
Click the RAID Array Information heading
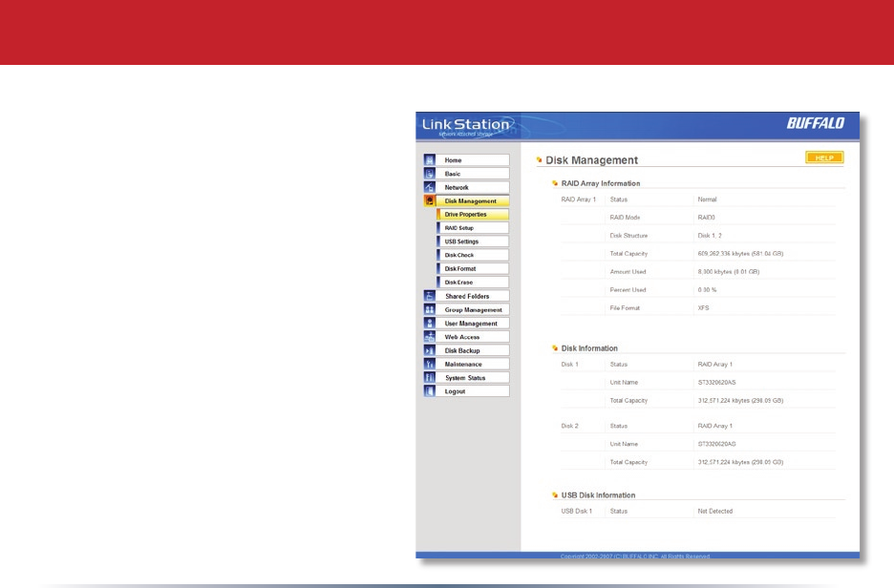click(x=601, y=183)
